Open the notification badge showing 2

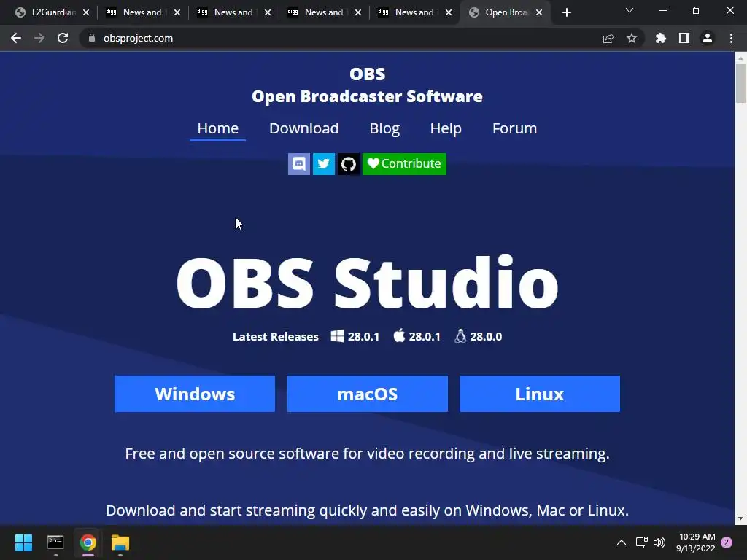(727, 542)
